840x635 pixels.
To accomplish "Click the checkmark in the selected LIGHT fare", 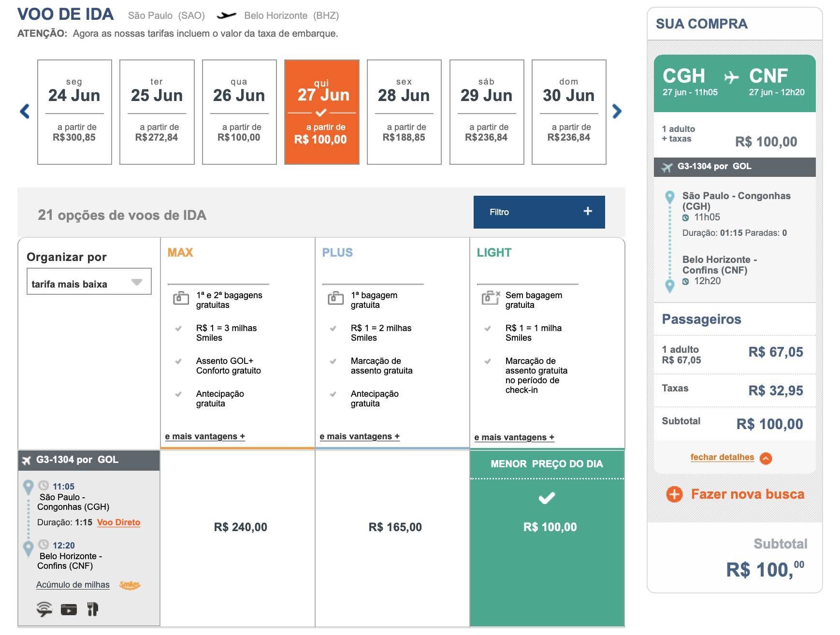I will 547,498.
